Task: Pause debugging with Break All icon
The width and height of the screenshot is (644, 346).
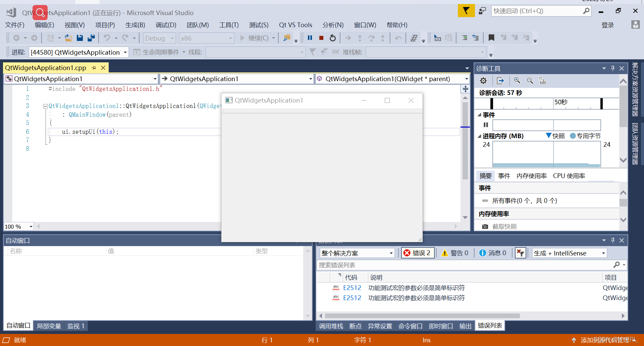Action: click(x=310, y=38)
